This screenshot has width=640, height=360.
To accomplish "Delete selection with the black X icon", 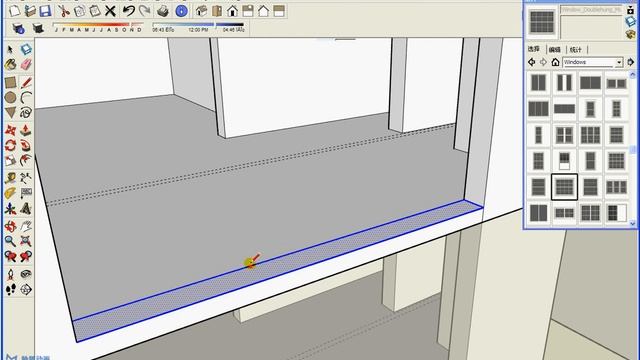I will [x=110, y=11].
